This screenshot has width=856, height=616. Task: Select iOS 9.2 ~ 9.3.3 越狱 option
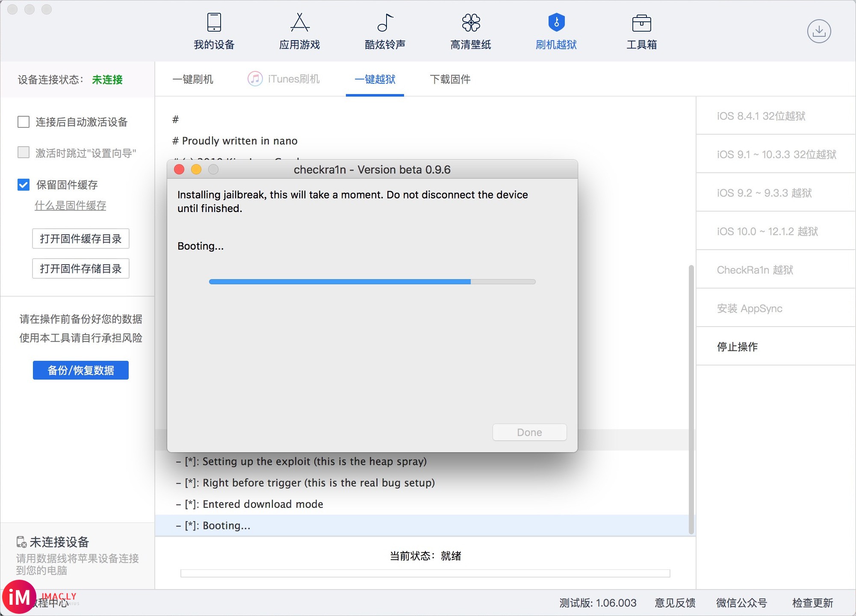(776, 193)
